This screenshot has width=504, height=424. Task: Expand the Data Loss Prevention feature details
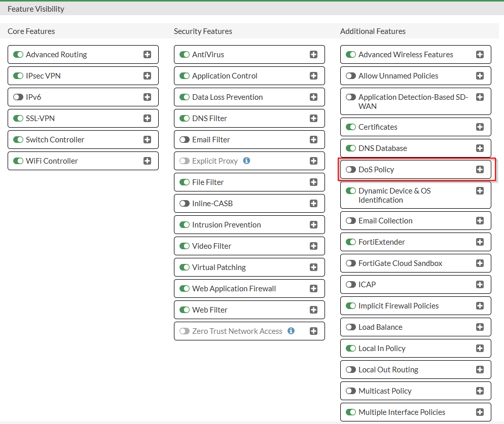(x=313, y=97)
